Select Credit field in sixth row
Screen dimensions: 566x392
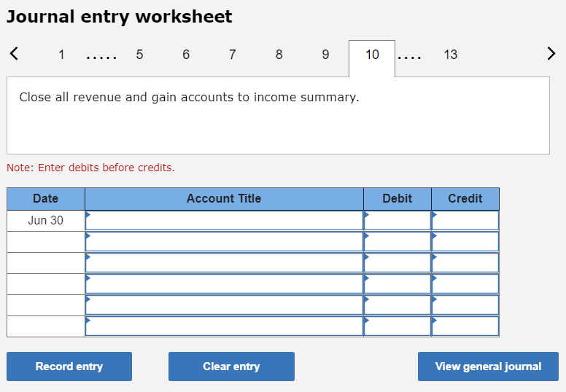coord(465,326)
